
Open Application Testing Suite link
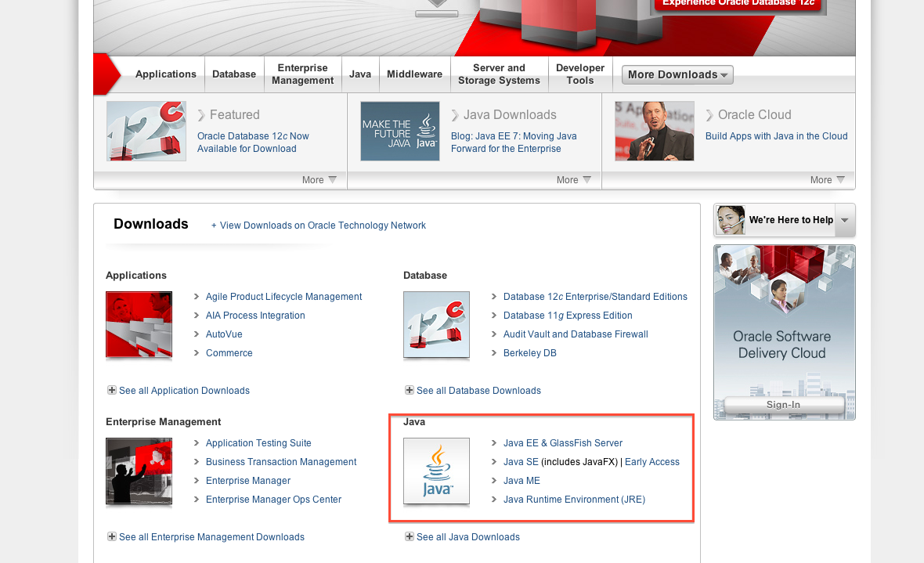pos(258,443)
